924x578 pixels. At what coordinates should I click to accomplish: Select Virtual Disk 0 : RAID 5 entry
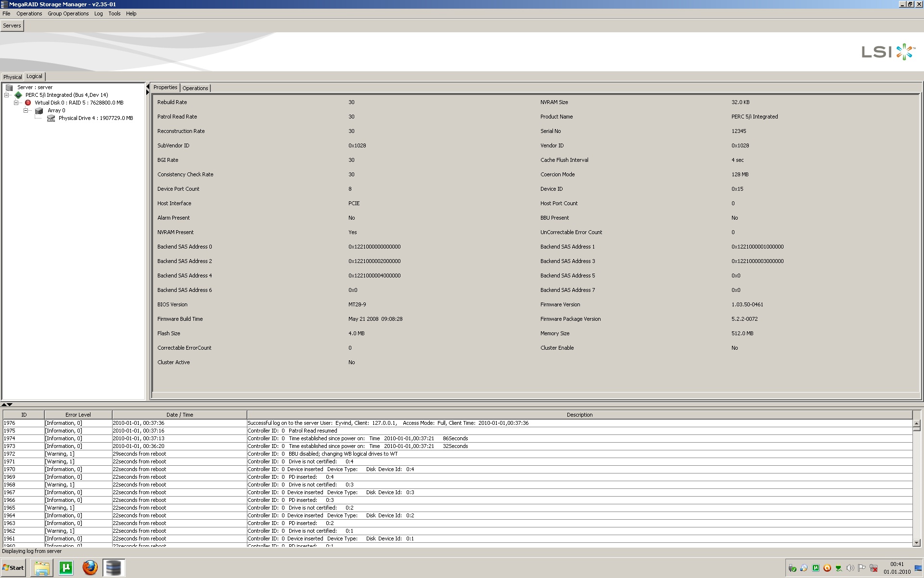click(x=79, y=103)
